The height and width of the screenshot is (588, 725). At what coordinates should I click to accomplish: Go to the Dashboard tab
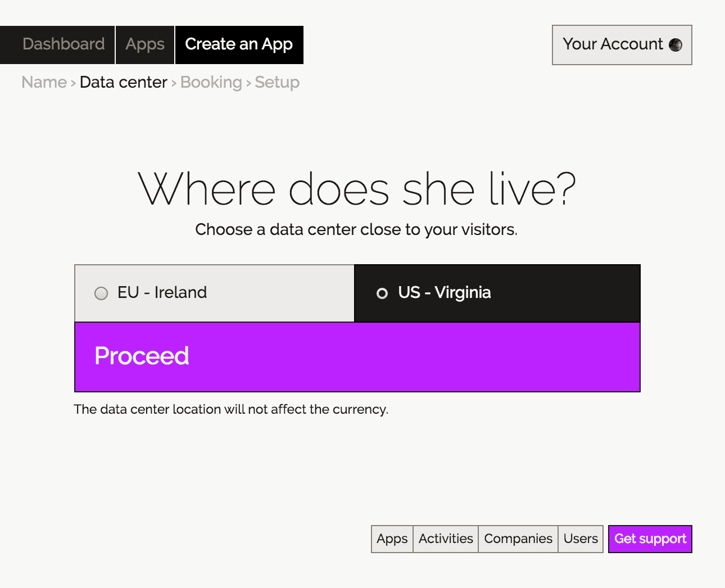64,44
